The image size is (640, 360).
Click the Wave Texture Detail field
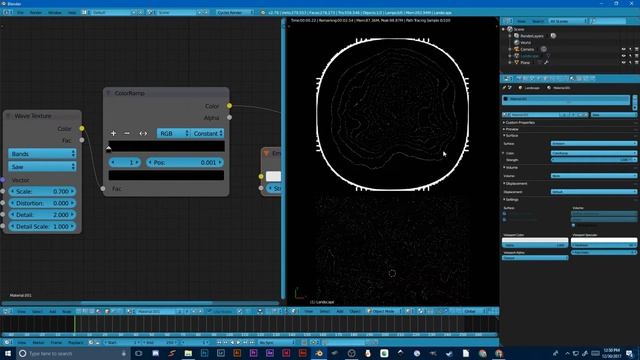pos(42,215)
